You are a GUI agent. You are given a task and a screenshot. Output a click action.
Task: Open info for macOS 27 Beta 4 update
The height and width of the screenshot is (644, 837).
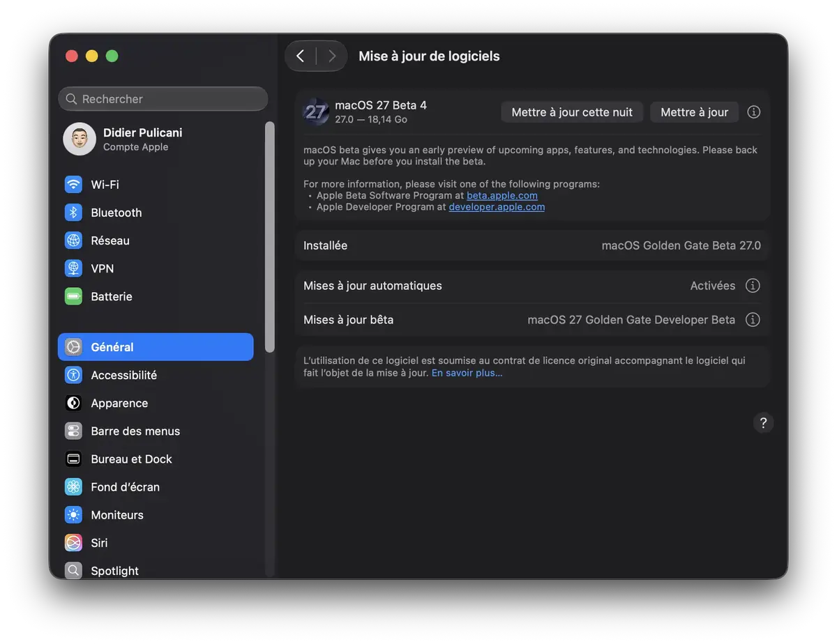point(754,112)
